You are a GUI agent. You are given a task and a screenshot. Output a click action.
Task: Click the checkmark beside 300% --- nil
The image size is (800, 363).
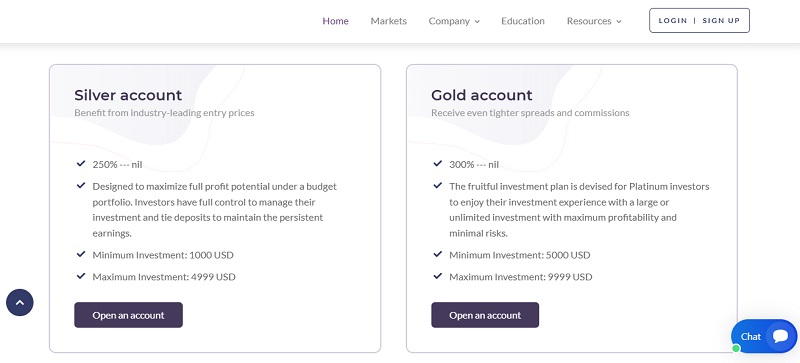pyautogui.click(x=437, y=164)
